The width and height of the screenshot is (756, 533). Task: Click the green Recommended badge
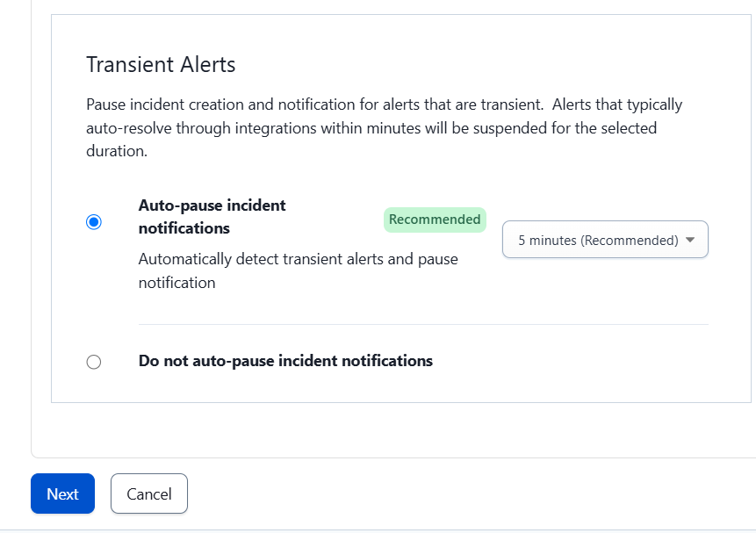[x=435, y=220]
